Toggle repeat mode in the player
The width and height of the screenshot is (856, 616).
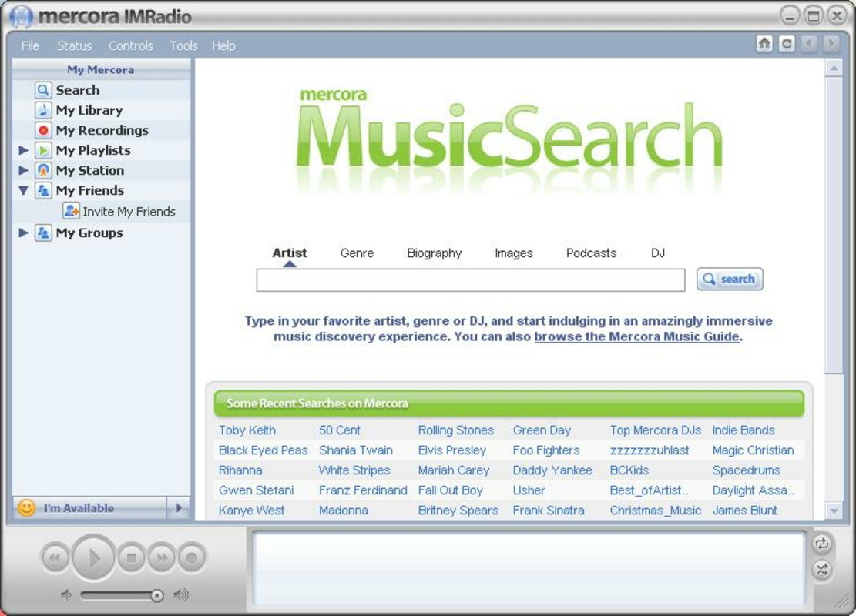[821, 544]
